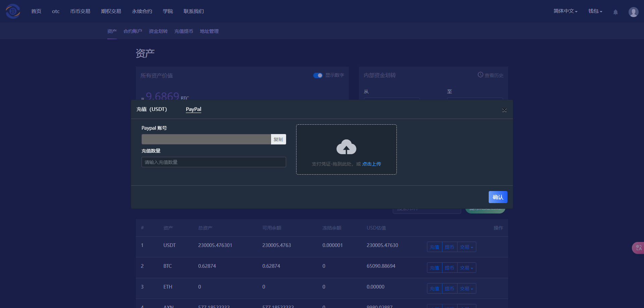Switch to the 合约账户 tab
This screenshot has width=644, height=308.
[x=132, y=31]
